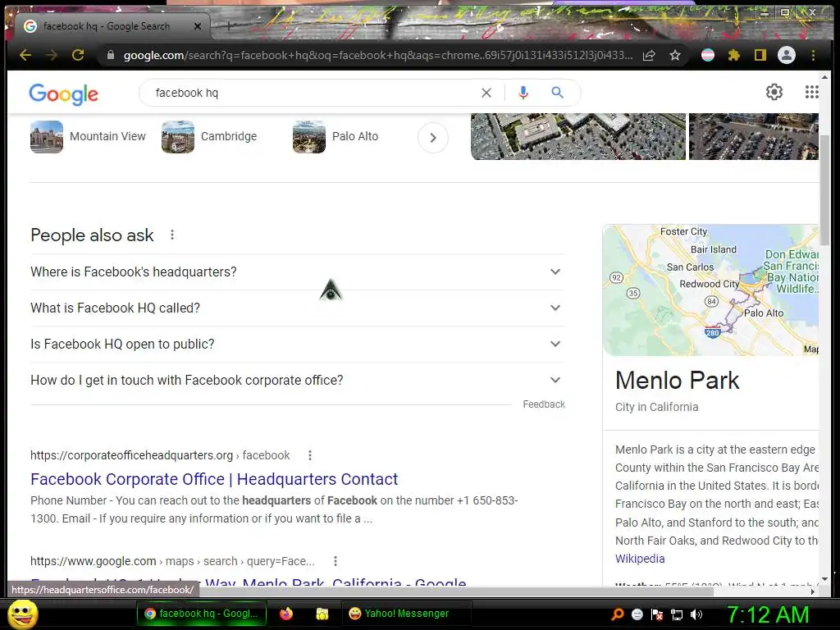Viewport: 840px width, 630px height.
Task: Open Facebook Corporate Office Headquarters Contact link
Action: point(214,479)
